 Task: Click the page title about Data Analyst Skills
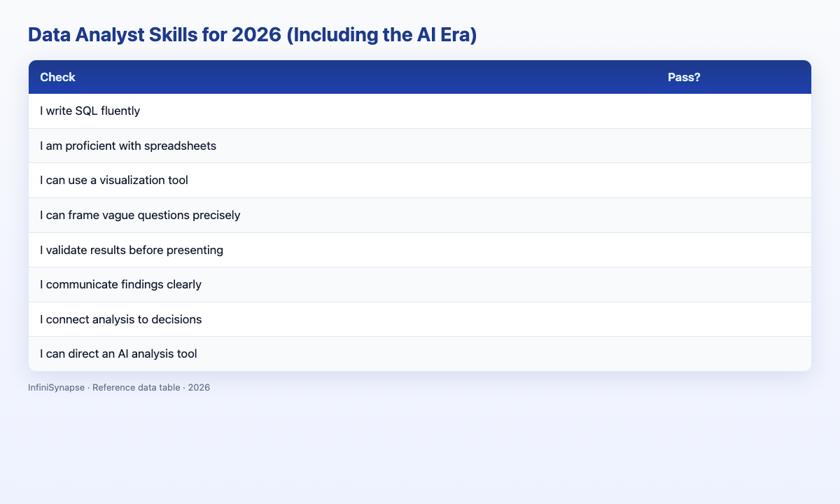point(253,36)
